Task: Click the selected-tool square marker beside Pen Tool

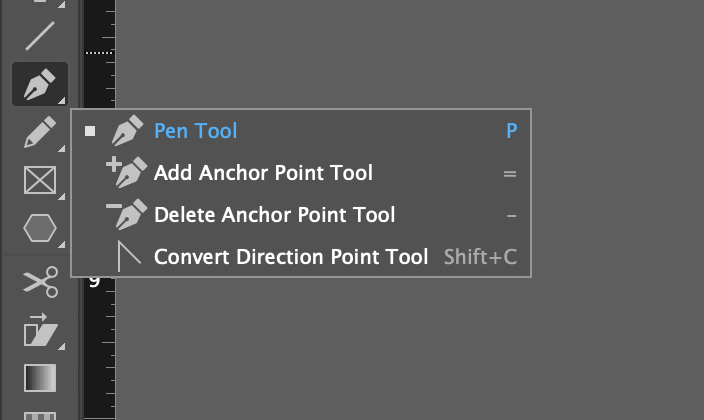Action: (90, 131)
